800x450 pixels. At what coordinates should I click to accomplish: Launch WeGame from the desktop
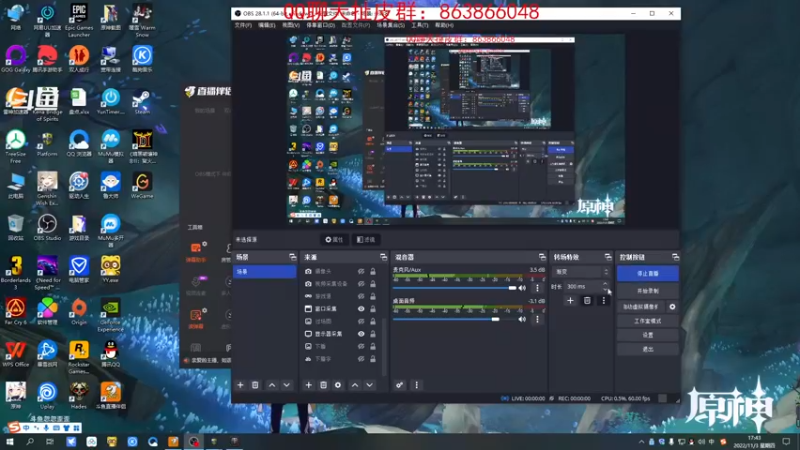coord(142,186)
